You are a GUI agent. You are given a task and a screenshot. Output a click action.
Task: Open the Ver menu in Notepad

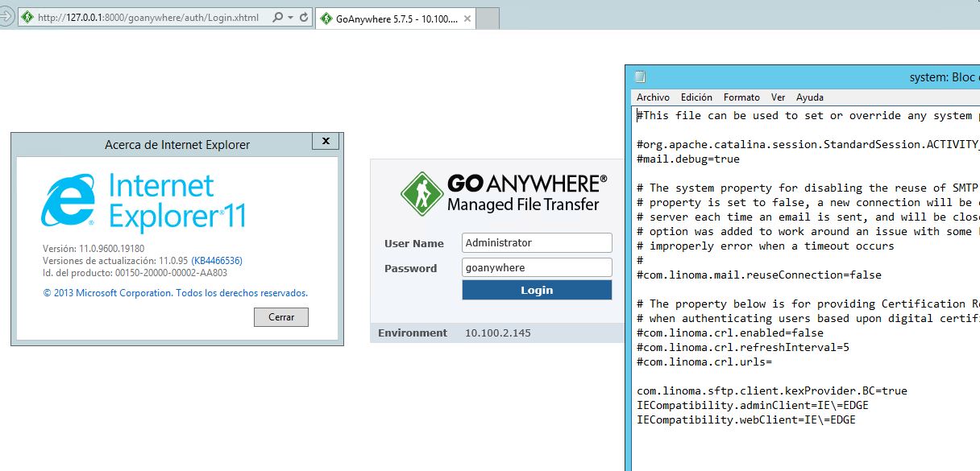[778, 97]
